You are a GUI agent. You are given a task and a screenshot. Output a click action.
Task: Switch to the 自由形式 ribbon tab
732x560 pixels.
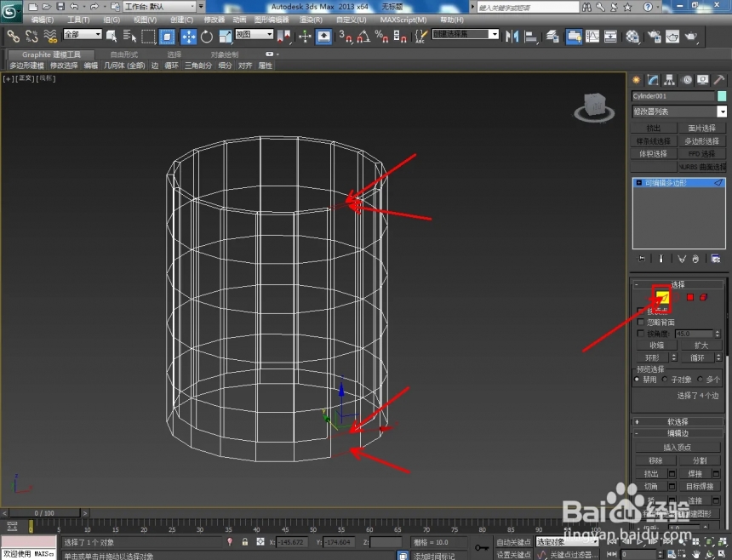(x=124, y=54)
